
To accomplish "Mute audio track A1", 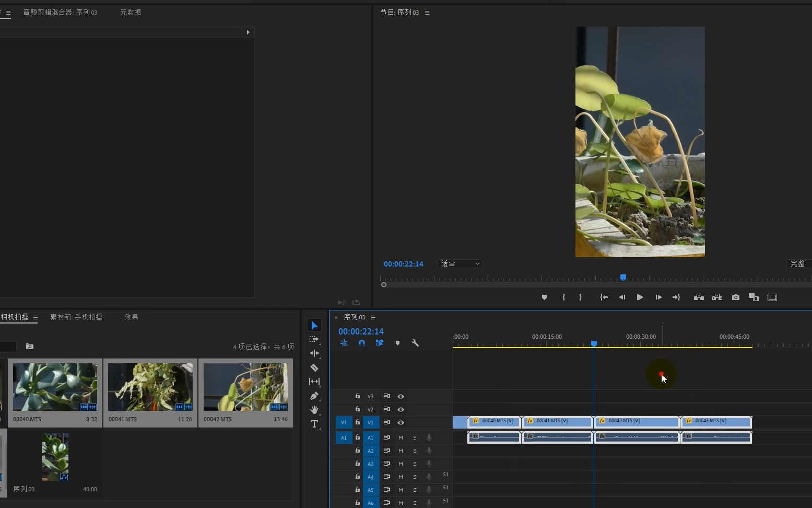I will pyautogui.click(x=401, y=437).
